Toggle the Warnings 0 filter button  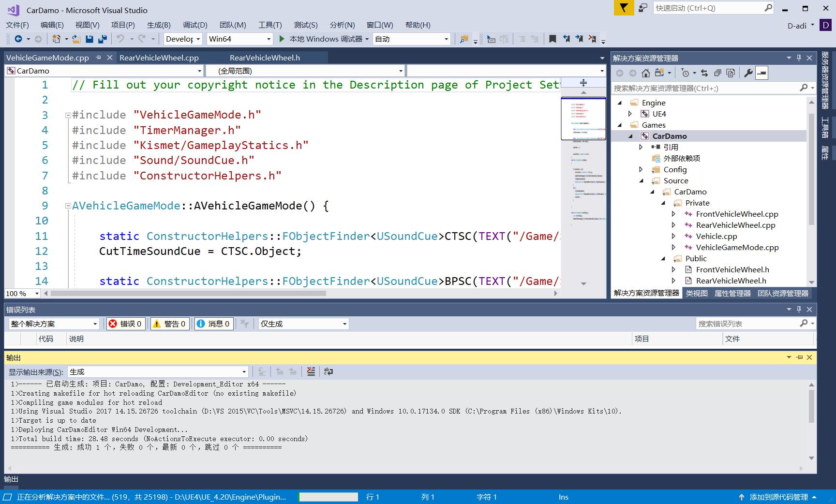click(x=169, y=324)
